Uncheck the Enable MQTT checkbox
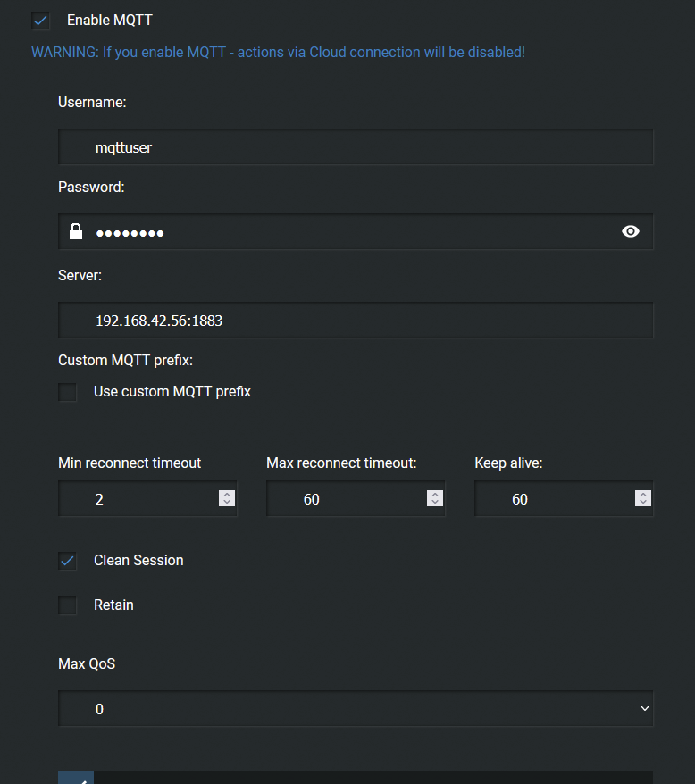695x784 pixels. click(40, 21)
